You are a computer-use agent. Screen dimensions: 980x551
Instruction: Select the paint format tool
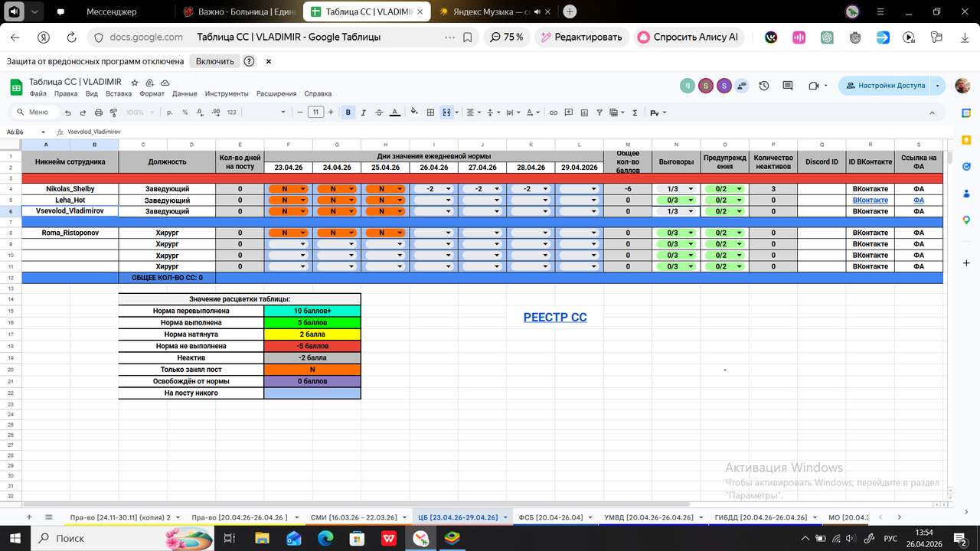[x=114, y=112]
